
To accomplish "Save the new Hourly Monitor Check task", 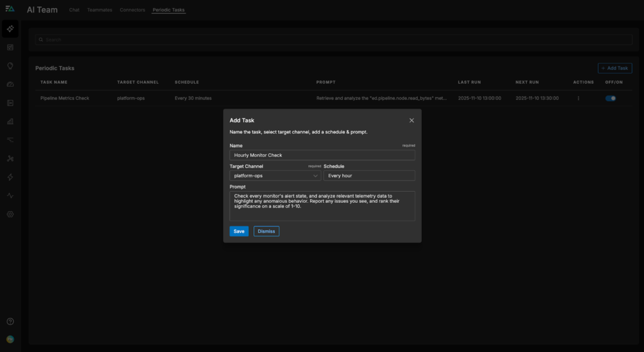I will click(239, 231).
